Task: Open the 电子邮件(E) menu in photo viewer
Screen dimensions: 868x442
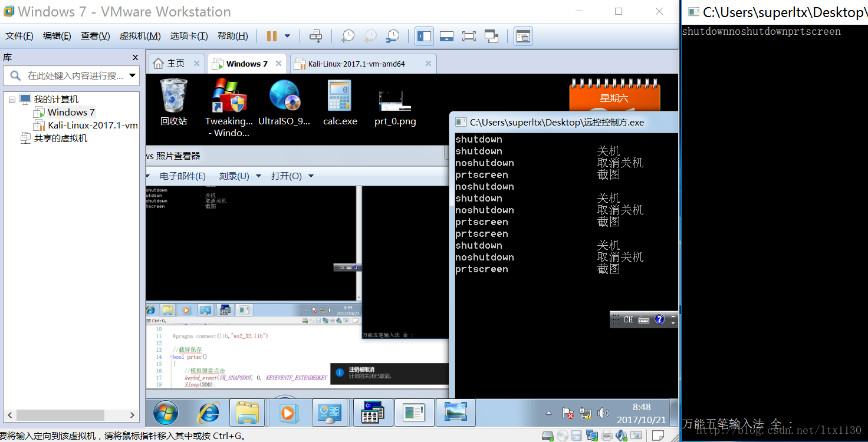Action: (x=183, y=176)
